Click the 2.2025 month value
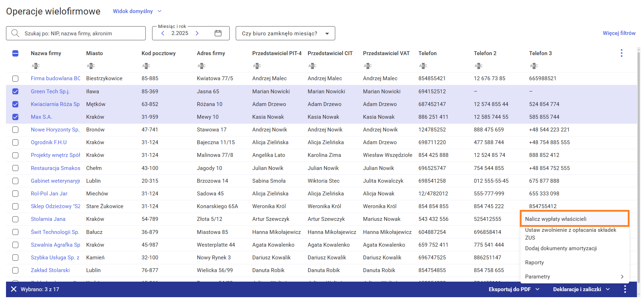This screenshot has height=300, width=644. (x=180, y=33)
